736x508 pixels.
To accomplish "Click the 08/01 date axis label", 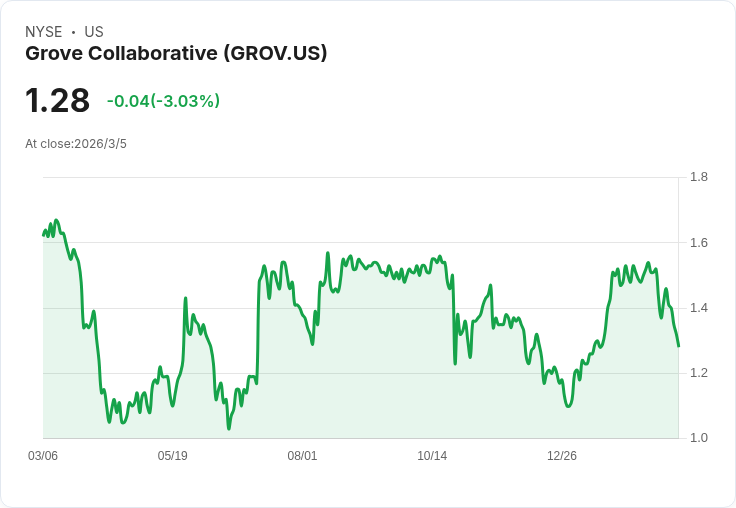I will coord(302,456).
